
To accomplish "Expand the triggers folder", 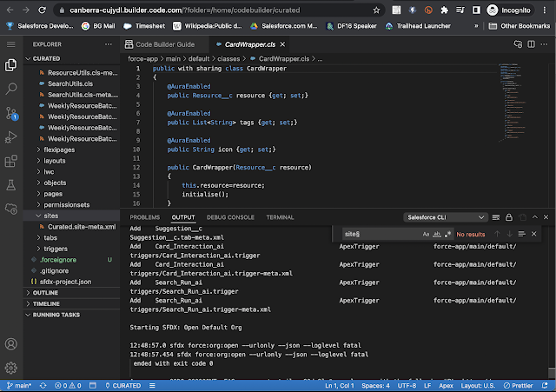I will tap(56, 249).
